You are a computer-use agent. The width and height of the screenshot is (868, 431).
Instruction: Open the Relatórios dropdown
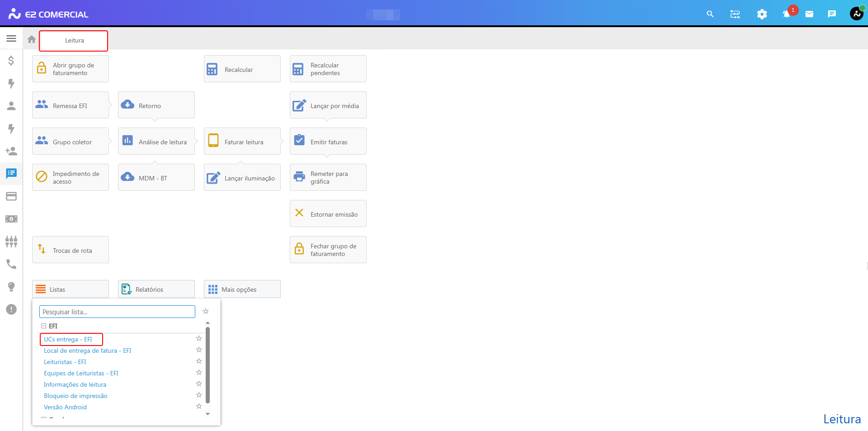tap(156, 289)
